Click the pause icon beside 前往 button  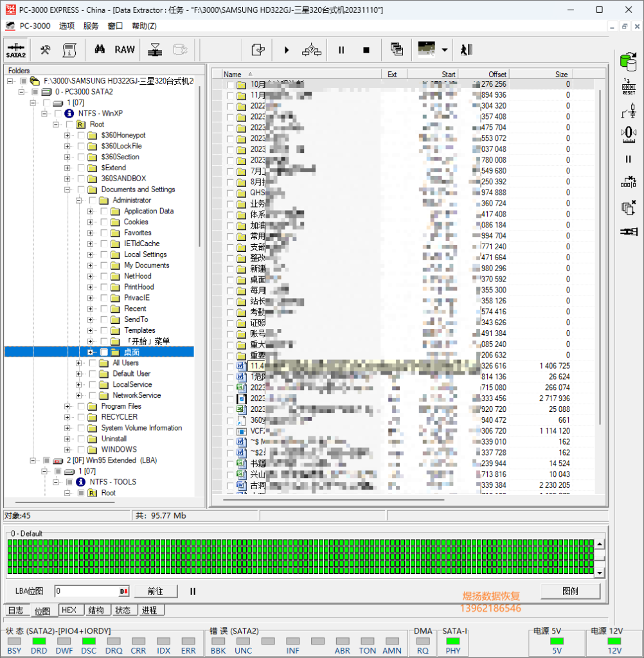193,591
